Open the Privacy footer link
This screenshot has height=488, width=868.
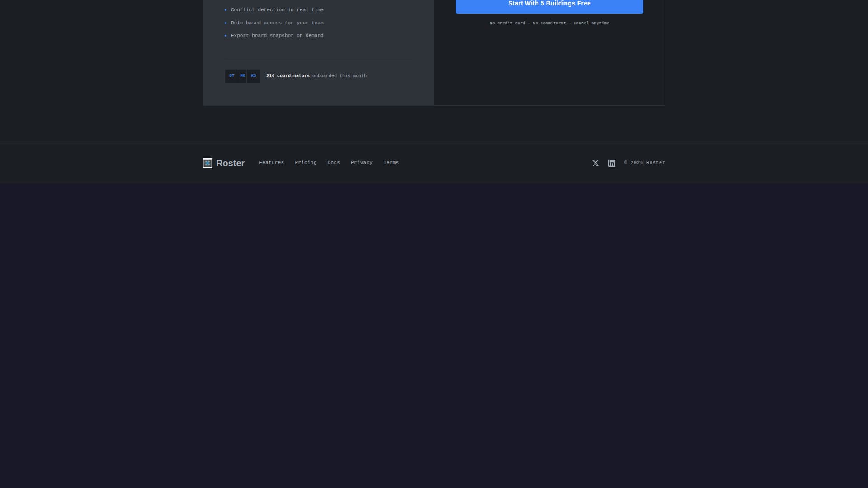(362, 163)
